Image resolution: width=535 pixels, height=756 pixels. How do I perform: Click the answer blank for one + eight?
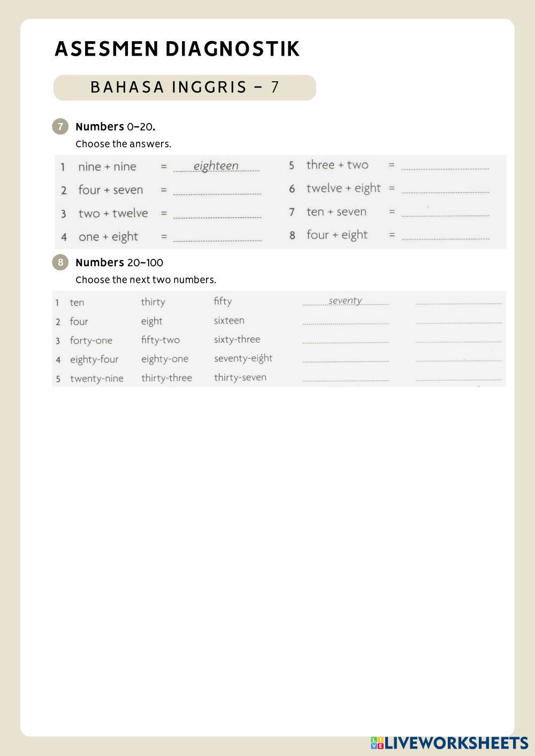tap(217, 237)
